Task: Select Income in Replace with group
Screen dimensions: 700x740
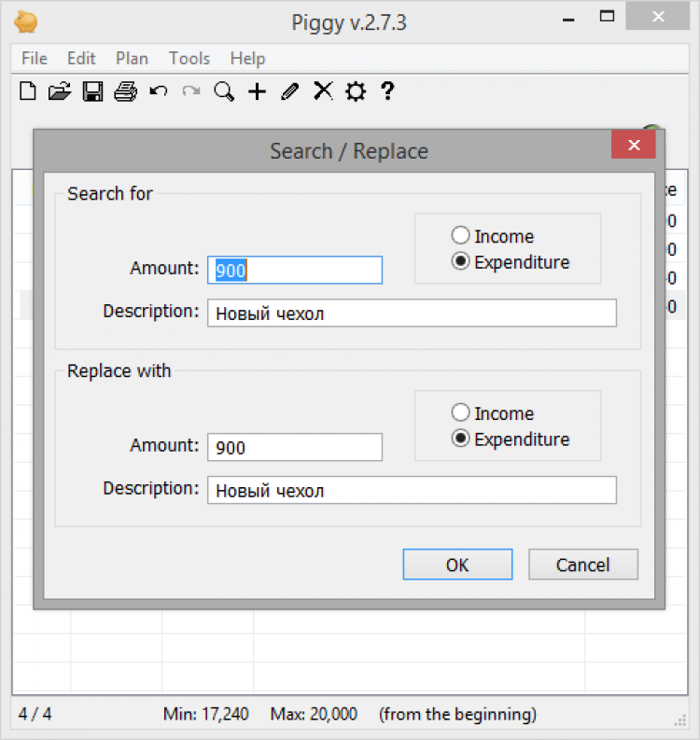Action: click(x=493, y=413)
